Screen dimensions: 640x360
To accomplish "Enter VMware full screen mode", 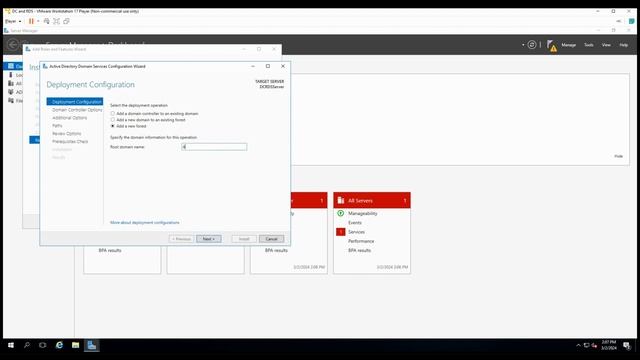I will pos(56,21).
